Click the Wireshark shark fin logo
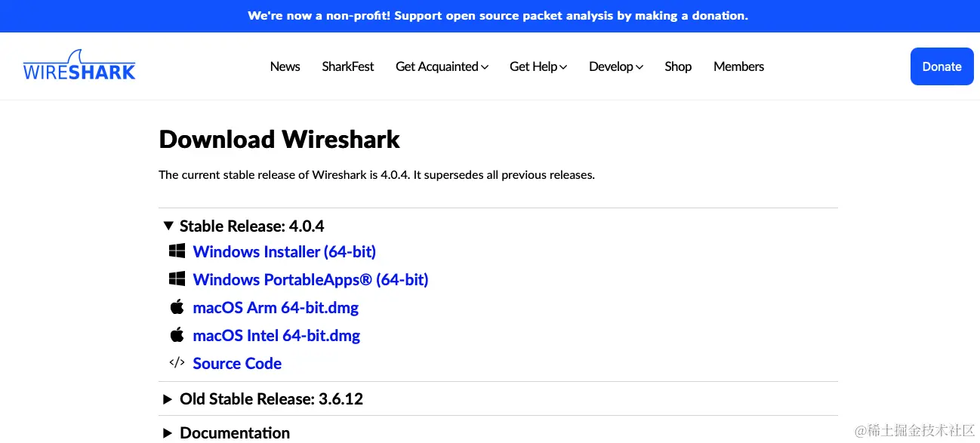The height and width of the screenshot is (443, 980). pos(79,66)
